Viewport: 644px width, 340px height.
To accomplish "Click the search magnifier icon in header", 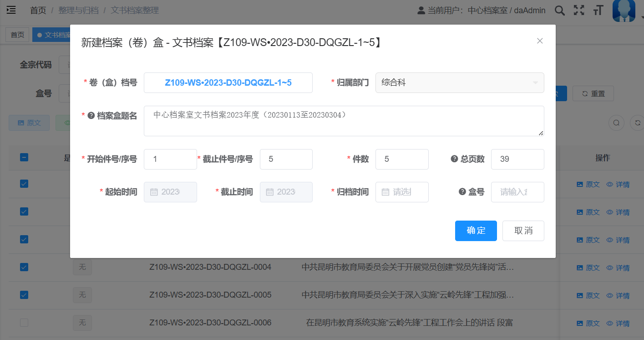I will (x=559, y=10).
